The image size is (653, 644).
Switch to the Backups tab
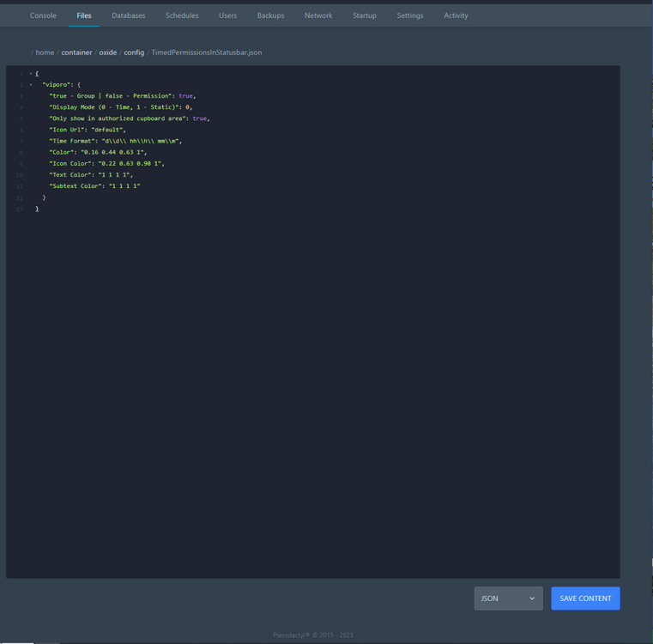tap(270, 15)
